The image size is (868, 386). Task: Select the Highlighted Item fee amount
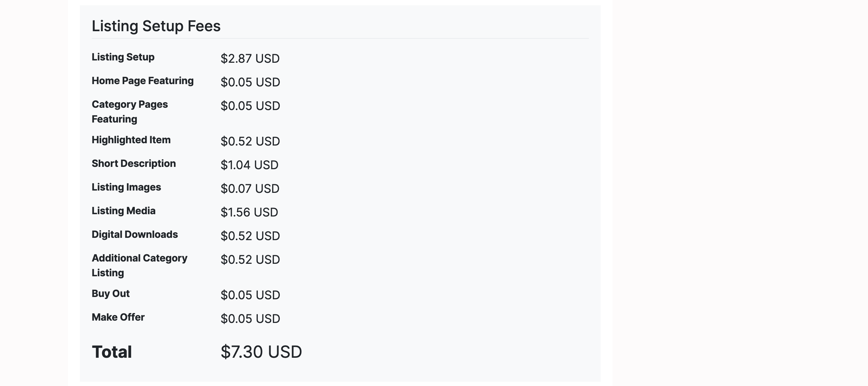click(250, 141)
